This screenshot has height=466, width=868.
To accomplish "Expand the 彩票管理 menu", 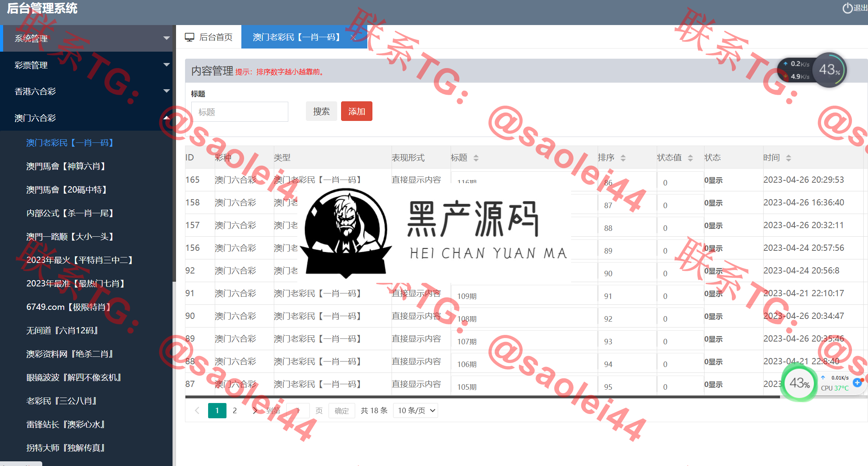I will [x=86, y=65].
